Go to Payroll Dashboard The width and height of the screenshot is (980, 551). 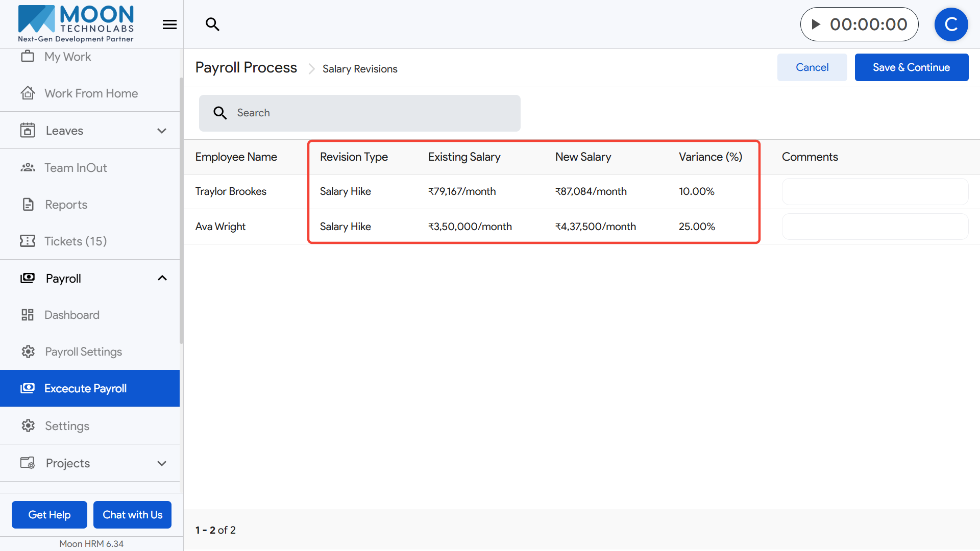(x=71, y=315)
